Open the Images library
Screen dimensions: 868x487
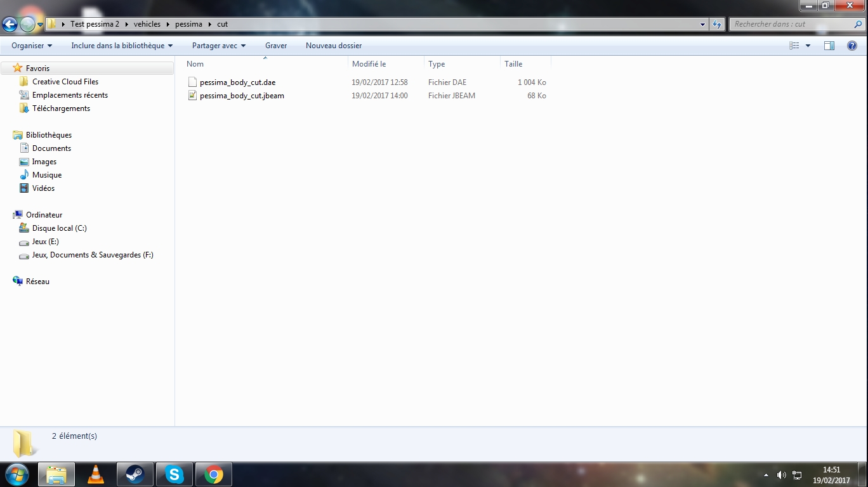coord(44,162)
